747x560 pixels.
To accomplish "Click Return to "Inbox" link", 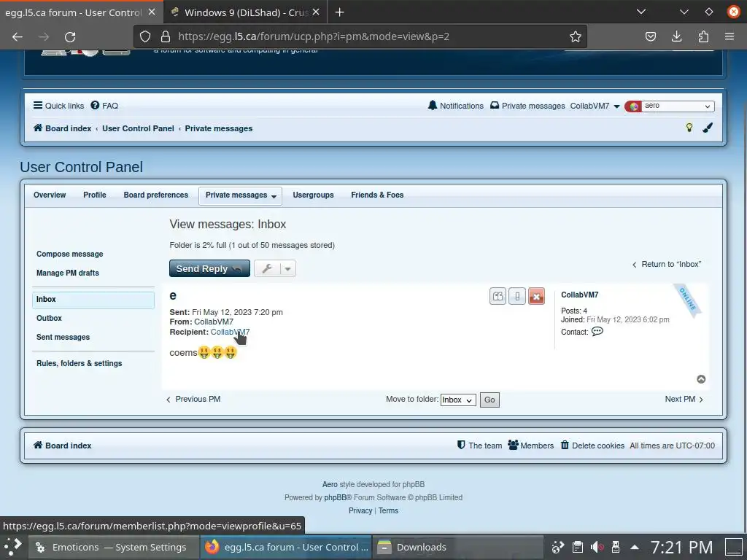I will point(667,264).
